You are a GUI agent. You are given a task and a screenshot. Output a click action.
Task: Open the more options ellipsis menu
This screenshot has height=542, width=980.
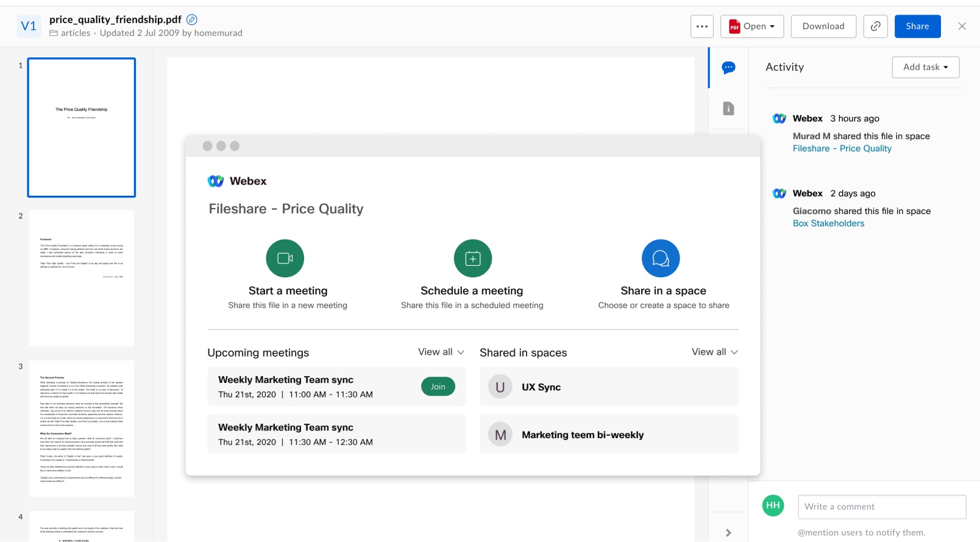(x=702, y=26)
